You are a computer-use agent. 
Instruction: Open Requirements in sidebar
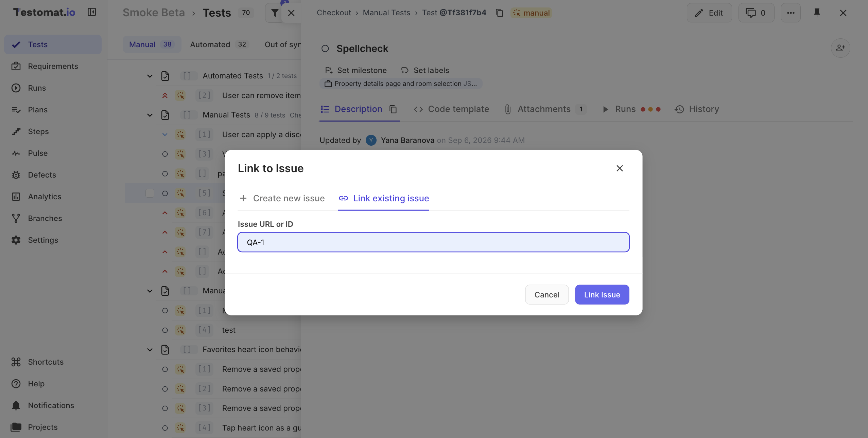pyautogui.click(x=53, y=66)
